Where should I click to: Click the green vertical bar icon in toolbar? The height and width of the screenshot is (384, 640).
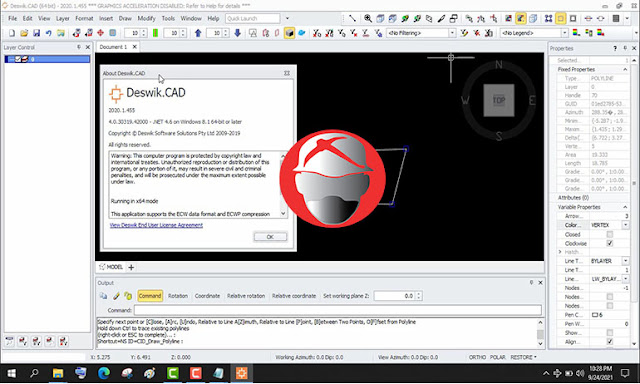(x=155, y=33)
